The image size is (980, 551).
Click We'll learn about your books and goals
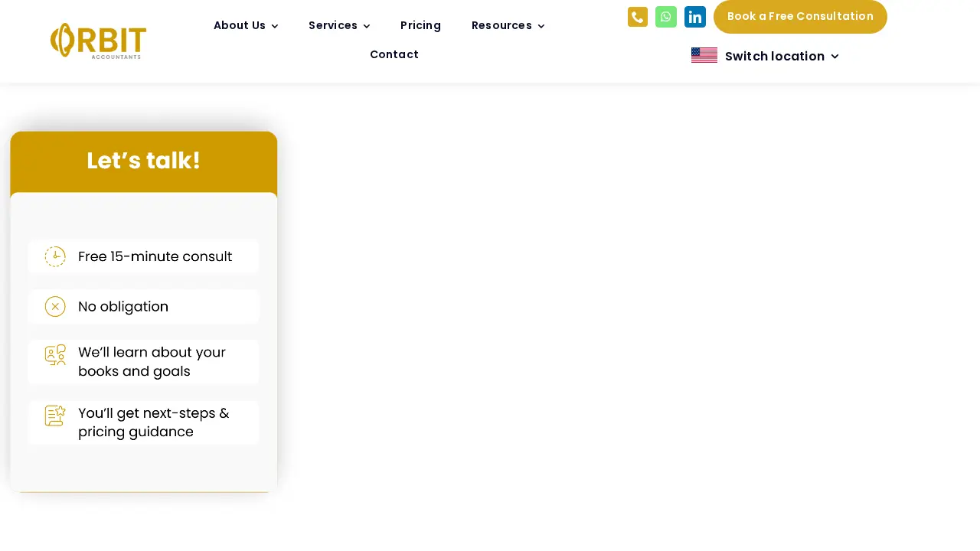pyautogui.click(x=152, y=362)
